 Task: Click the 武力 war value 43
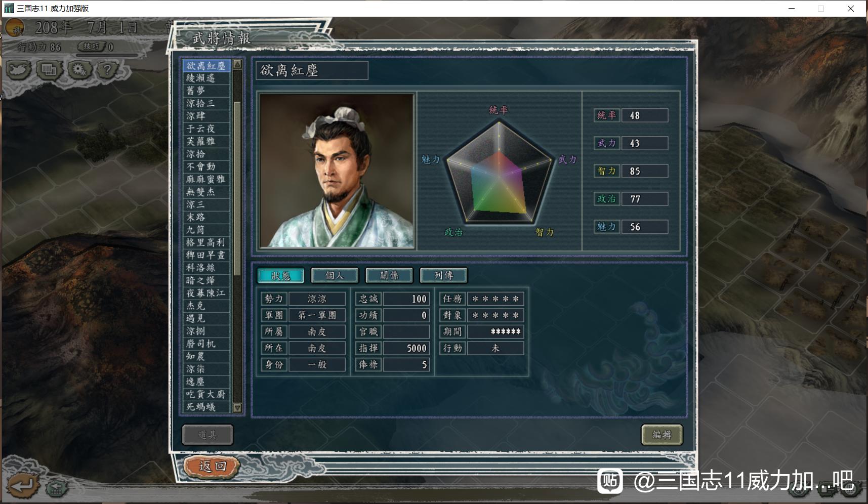coord(645,143)
